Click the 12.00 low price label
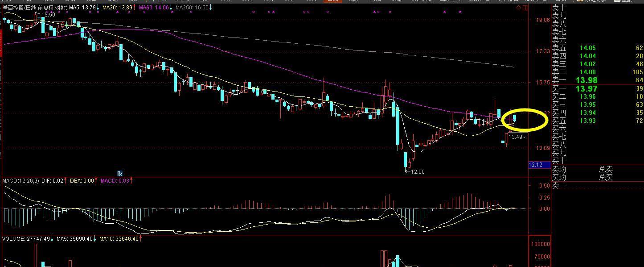Viewport: 644px width, 267px height. (417, 172)
